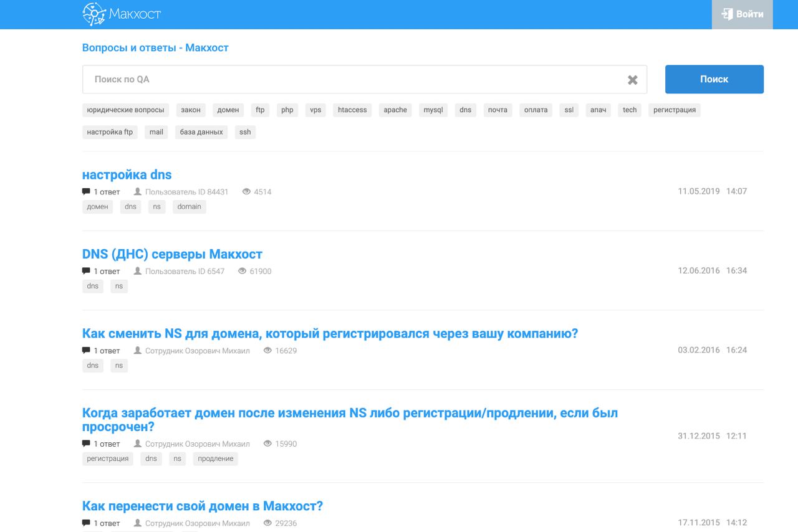Select the apache tag
The image size is (798, 532).
point(395,110)
